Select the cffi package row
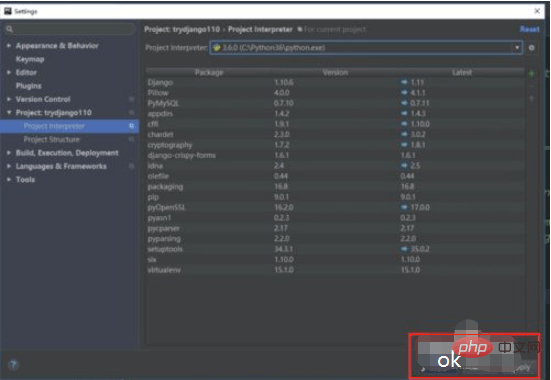The height and width of the screenshot is (380, 551). click(335, 124)
